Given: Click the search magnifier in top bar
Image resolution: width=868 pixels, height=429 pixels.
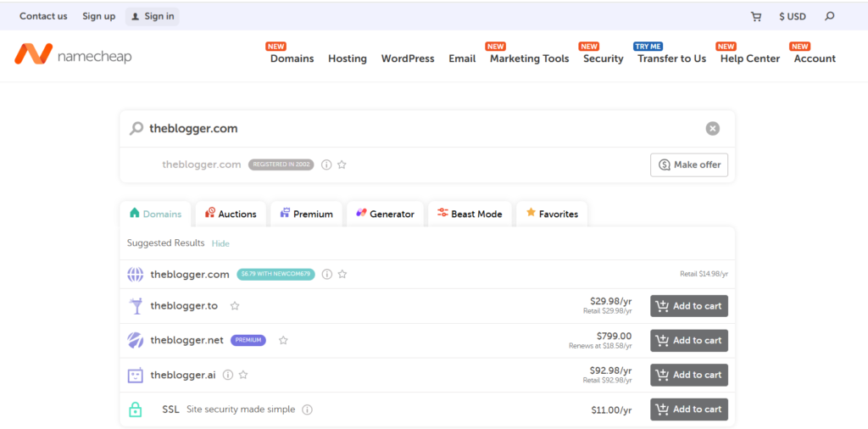Looking at the screenshot, I should [829, 17].
